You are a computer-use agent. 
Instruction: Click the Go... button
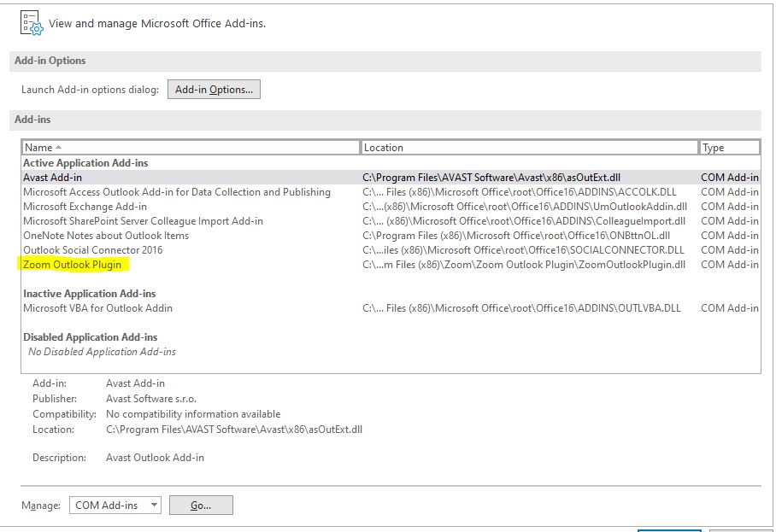click(x=201, y=506)
